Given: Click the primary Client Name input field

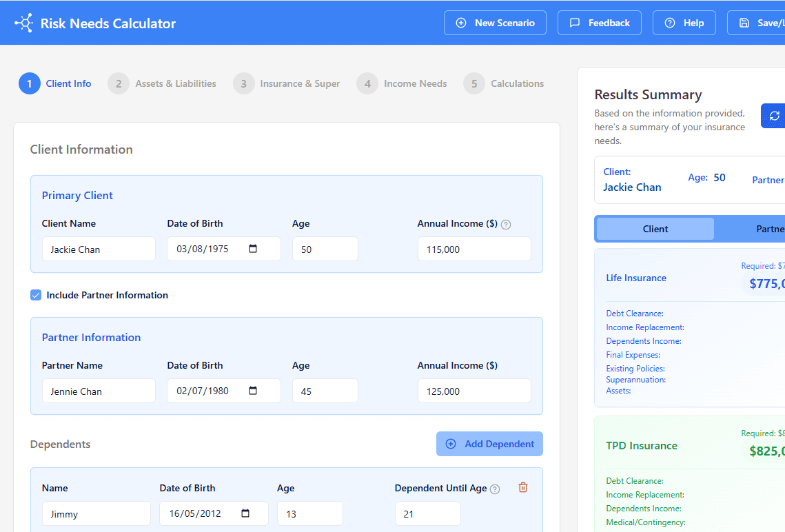Looking at the screenshot, I should [99, 249].
